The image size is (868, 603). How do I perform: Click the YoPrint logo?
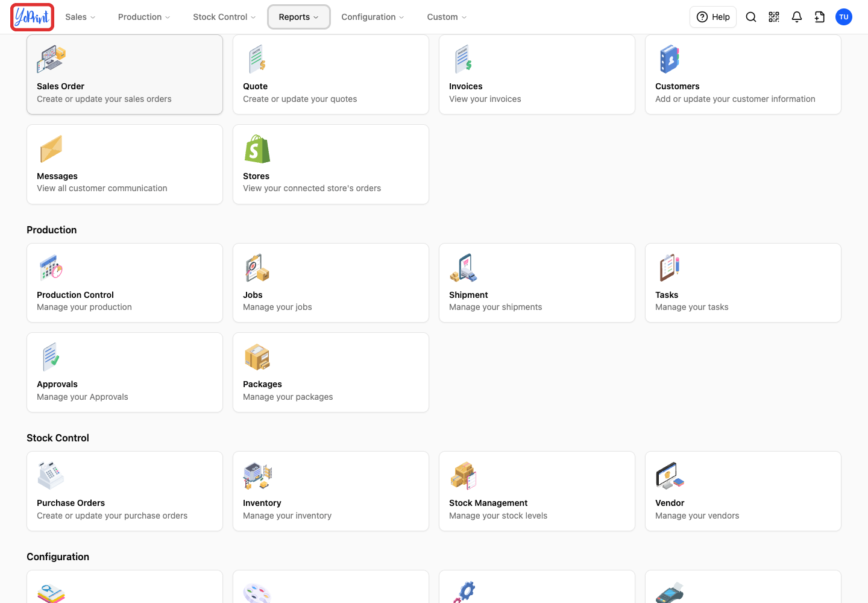(x=33, y=17)
